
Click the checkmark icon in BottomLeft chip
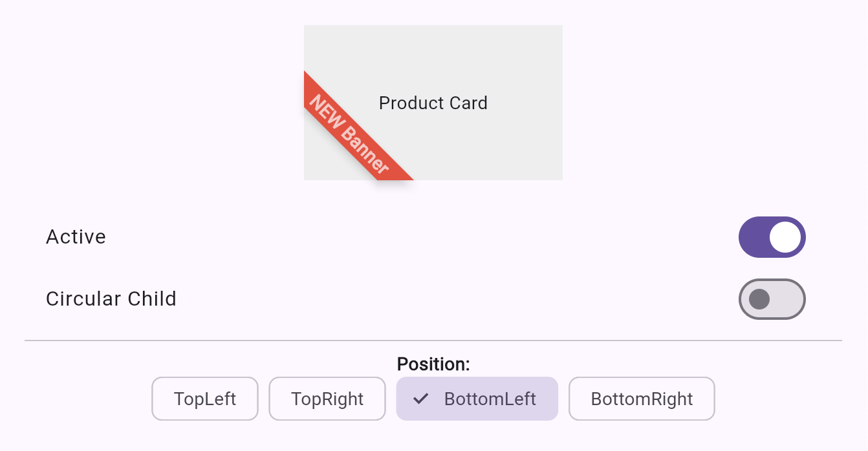pos(421,399)
